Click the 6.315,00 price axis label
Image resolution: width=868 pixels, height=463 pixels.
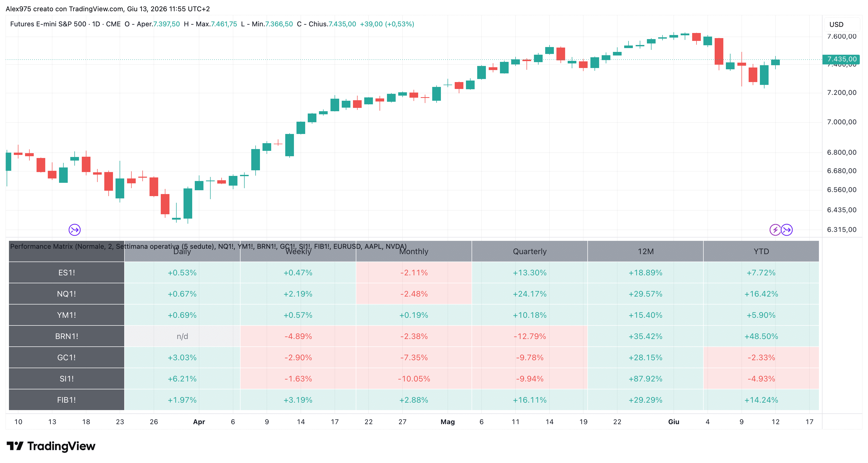(841, 230)
